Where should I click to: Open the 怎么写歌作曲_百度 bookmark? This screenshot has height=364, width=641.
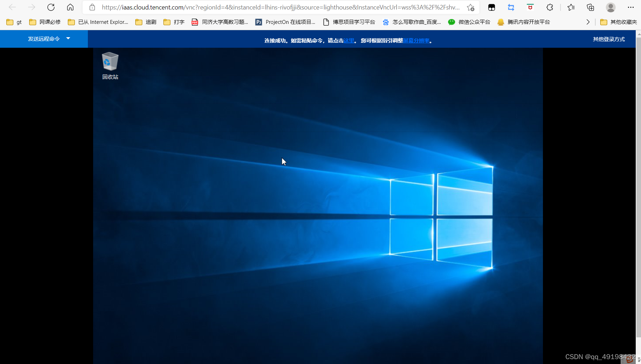pyautogui.click(x=412, y=22)
